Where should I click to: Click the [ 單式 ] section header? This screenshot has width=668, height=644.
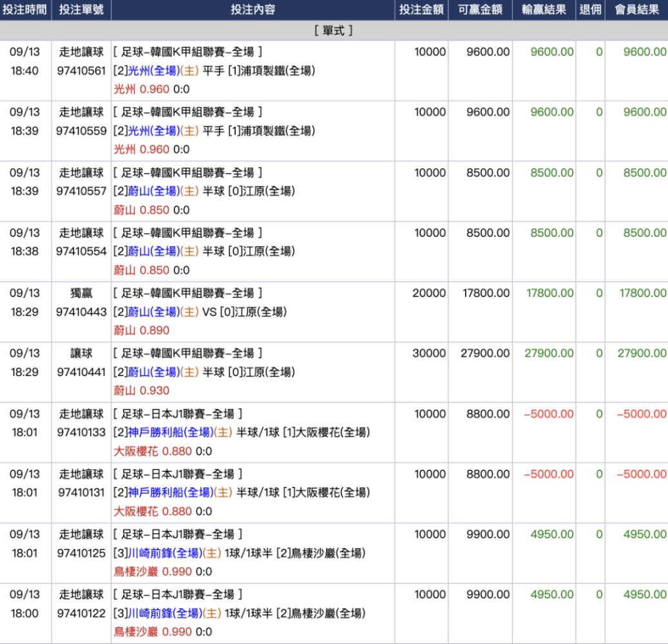tap(334, 31)
